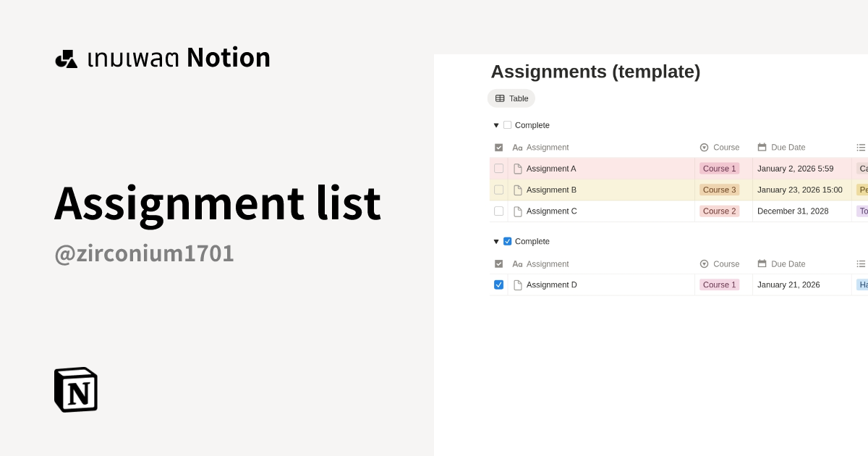This screenshot has width=868, height=456.
Task: Click the @zirconium1701 author handle
Action: click(x=144, y=253)
